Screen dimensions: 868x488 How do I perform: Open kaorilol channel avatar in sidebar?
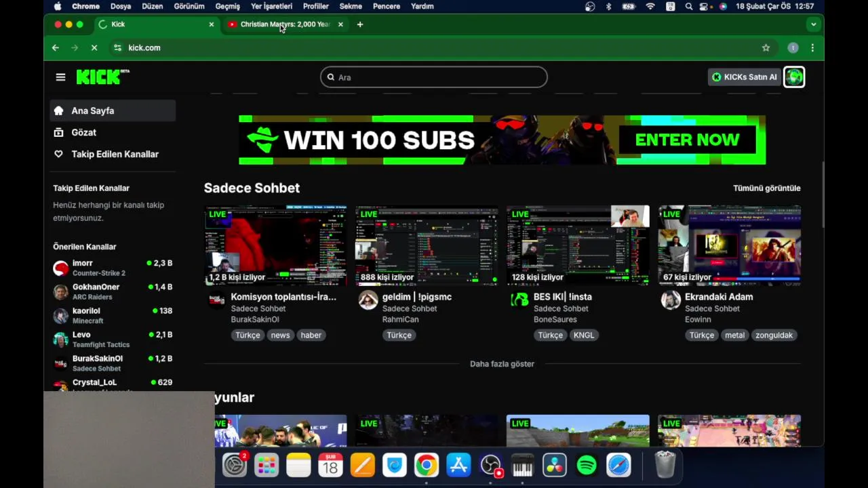(61, 316)
